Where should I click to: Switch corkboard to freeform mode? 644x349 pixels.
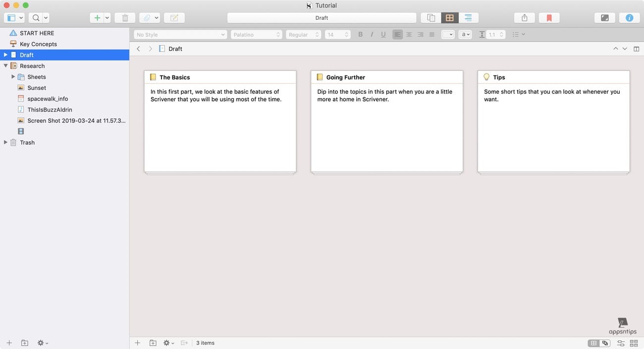point(605,343)
